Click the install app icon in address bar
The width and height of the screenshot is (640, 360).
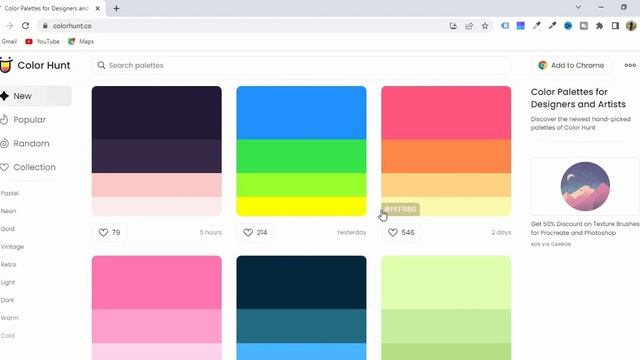coord(453,26)
